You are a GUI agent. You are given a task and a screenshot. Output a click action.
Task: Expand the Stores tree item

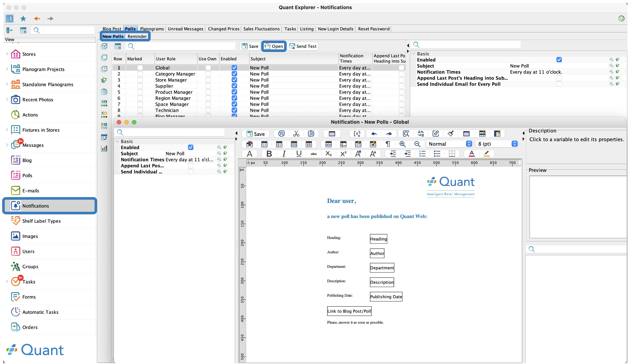coord(7,54)
